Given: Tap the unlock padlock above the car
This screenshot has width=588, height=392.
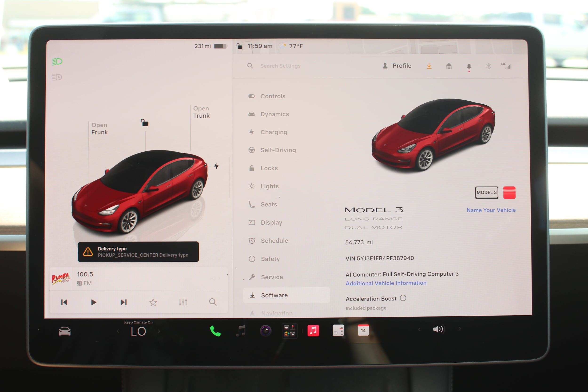Looking at the screenshot, I should [144, 123].
